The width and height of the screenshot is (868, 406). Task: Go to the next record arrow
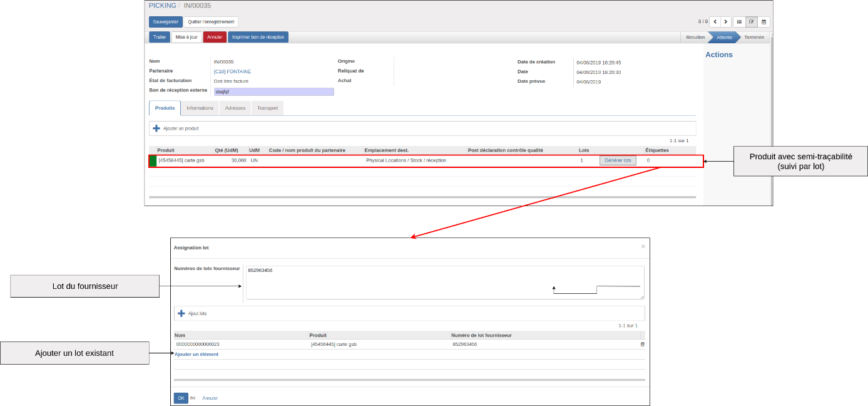tap(726, 22)
